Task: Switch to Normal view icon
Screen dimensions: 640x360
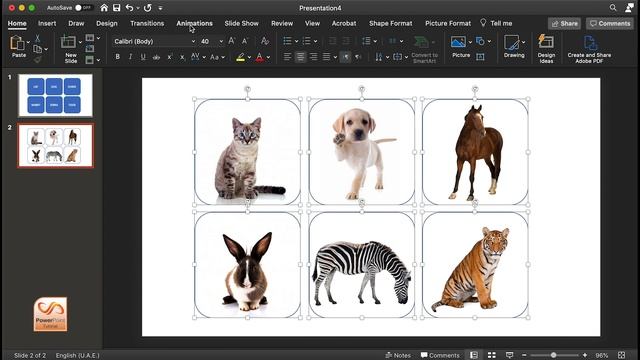Action: click(473, 355)
